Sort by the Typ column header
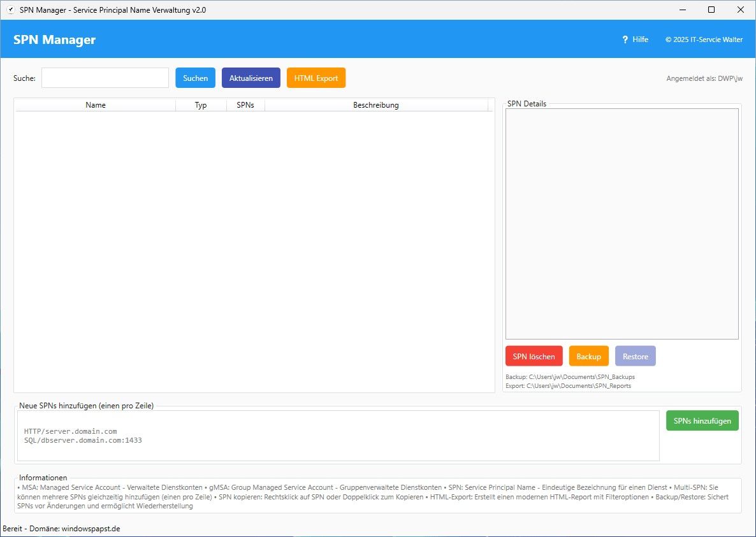Screen dimensions: 756x537 pyautogui.click(x=201, y=105)
